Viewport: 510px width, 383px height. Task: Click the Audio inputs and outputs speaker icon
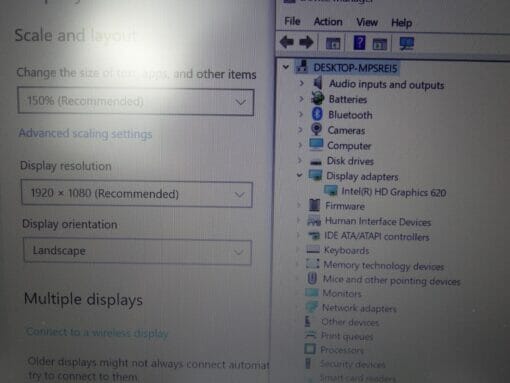[318, 83]
